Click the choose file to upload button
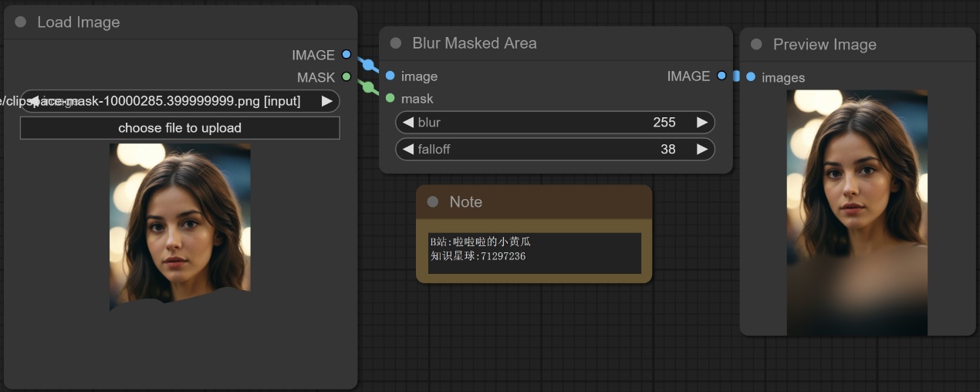 180,128
